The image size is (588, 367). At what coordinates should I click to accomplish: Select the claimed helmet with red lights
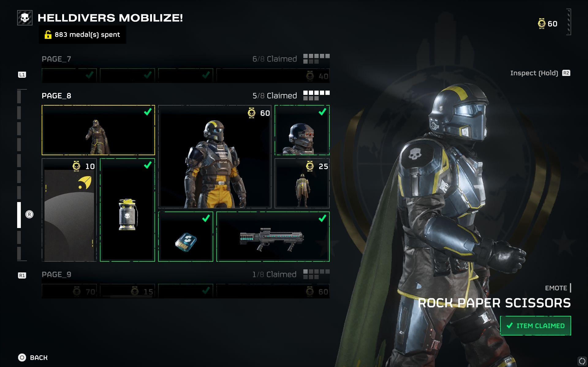point(302,130)
